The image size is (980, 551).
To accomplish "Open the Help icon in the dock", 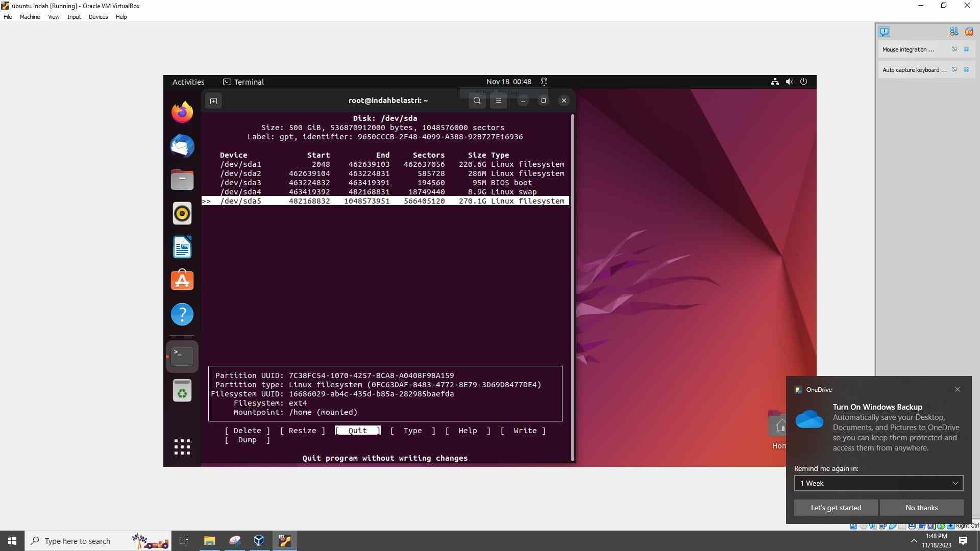I will (182, 314).
